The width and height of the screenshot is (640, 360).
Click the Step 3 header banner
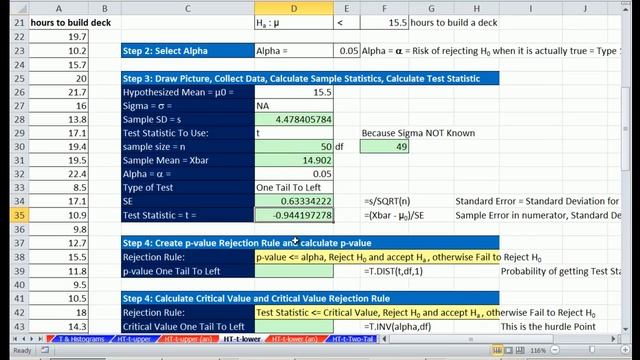point(310,78)
